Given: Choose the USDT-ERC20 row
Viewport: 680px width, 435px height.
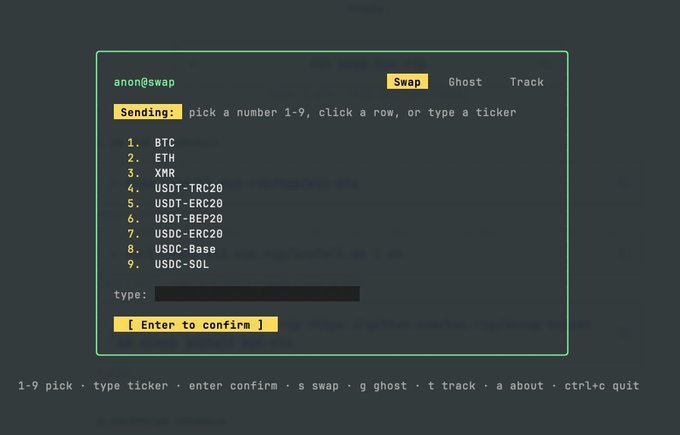Looking at the screenshot, I should [175, 203].
